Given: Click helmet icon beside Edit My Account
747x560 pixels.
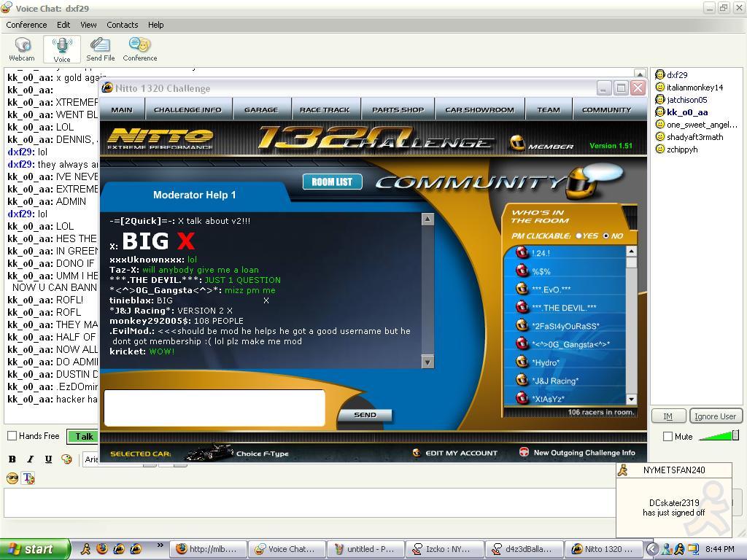Looking at the screenshot, I should pos(417,452).
